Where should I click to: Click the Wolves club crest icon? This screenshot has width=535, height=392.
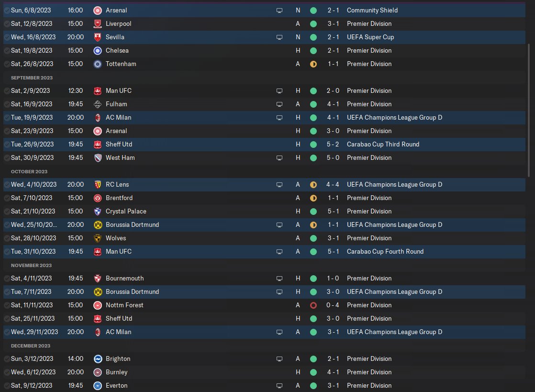coord(98,238)
